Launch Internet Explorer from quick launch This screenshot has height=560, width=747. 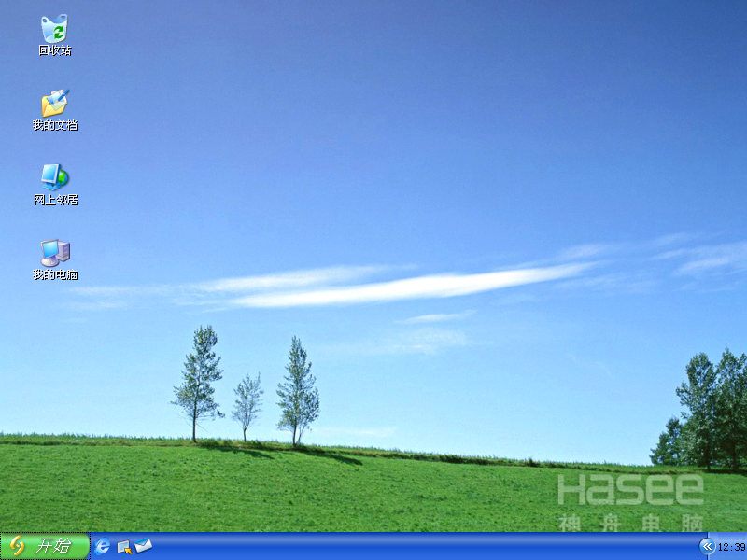(x=102, y=546)
